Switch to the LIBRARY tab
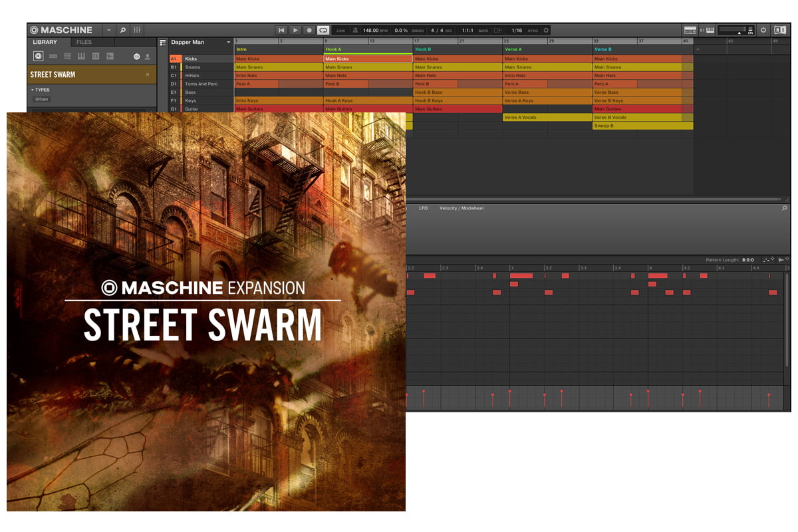798x532 pixels. [x=46, y=42]
